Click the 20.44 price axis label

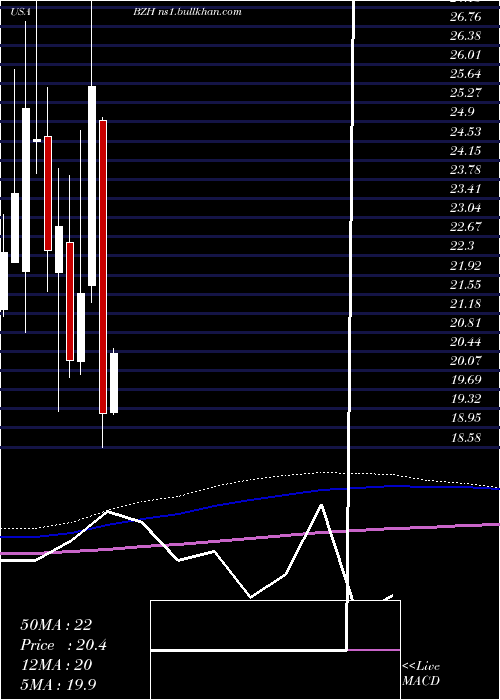[466, 342]
